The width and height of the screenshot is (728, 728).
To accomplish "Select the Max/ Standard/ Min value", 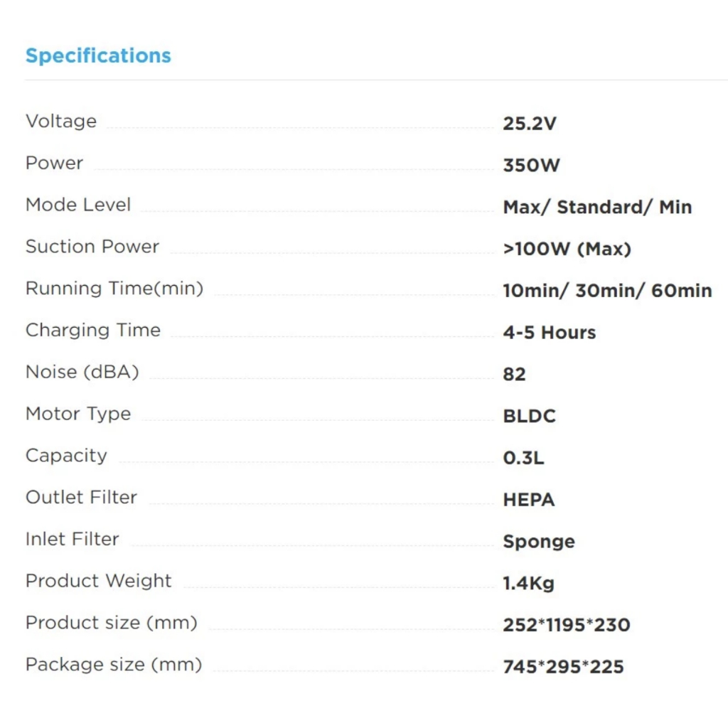I will click(597, 208).
